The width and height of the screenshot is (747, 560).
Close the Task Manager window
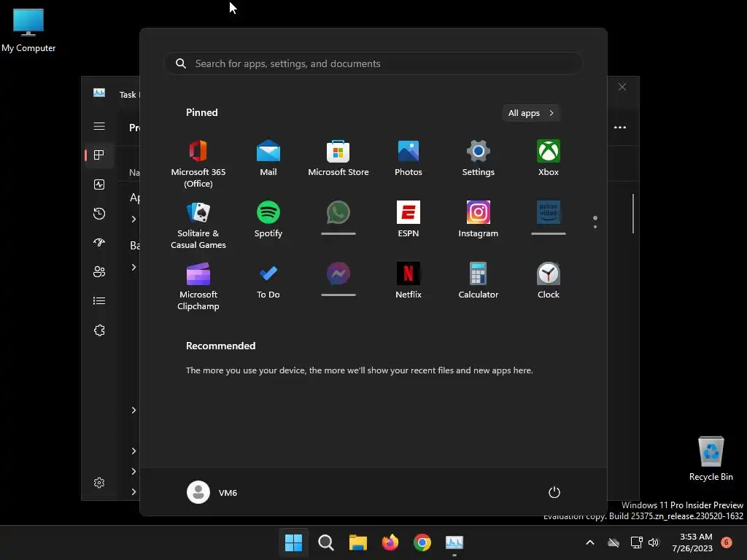point(622,87)
